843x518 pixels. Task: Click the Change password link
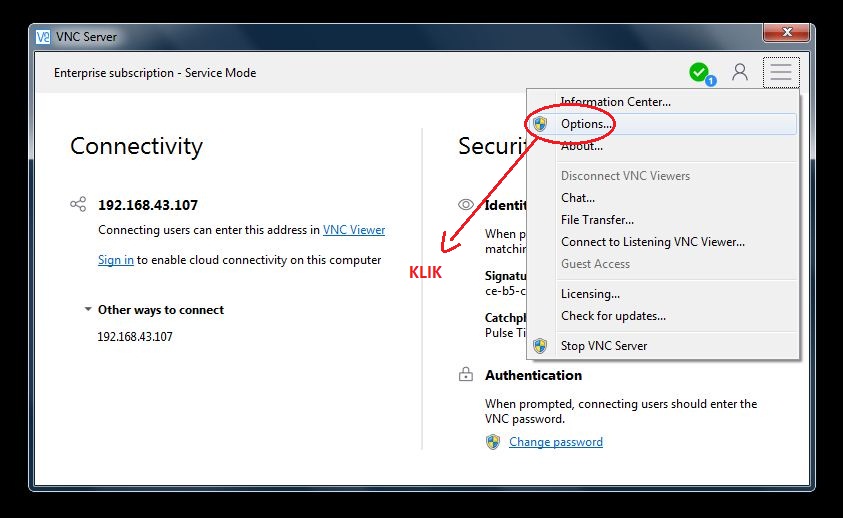(556, 442)
